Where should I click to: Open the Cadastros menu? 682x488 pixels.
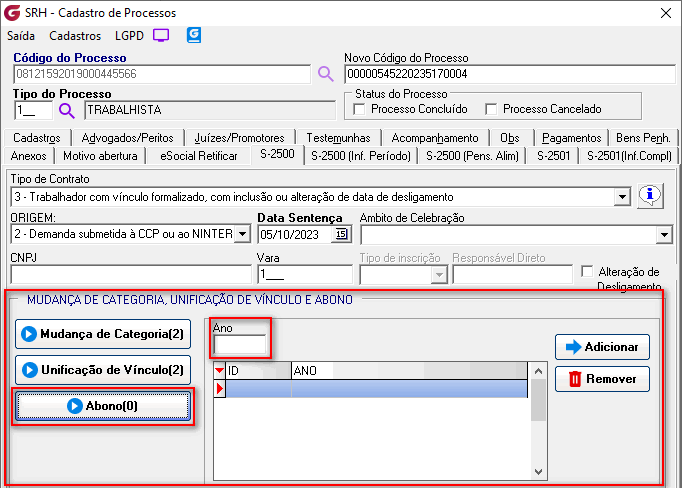(x=74, y=35)
